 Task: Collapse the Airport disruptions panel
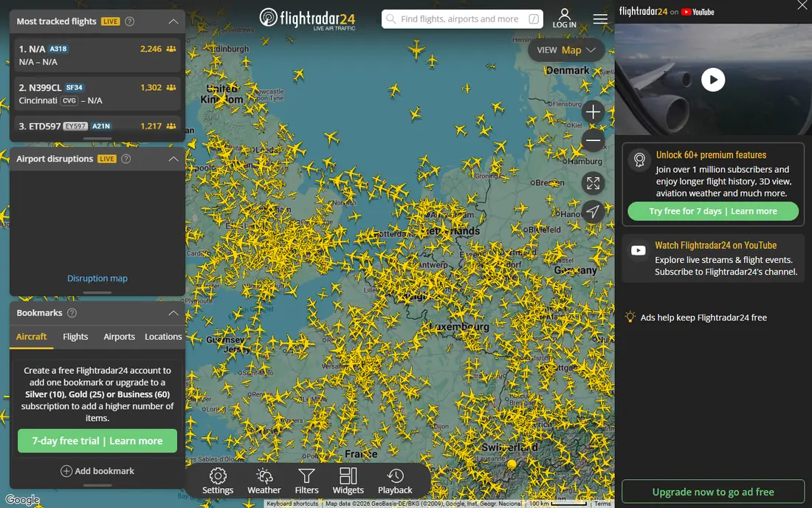[x=173, y=159]
